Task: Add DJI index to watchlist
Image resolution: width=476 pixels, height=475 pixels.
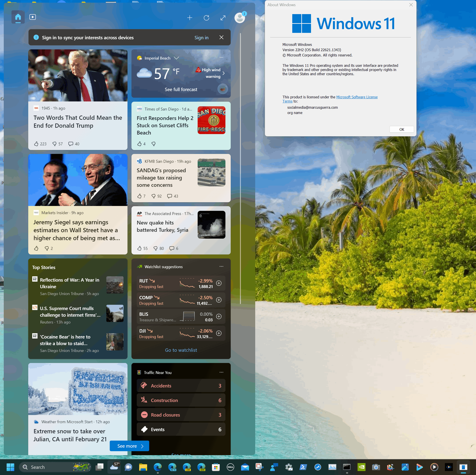Action: 219,333
